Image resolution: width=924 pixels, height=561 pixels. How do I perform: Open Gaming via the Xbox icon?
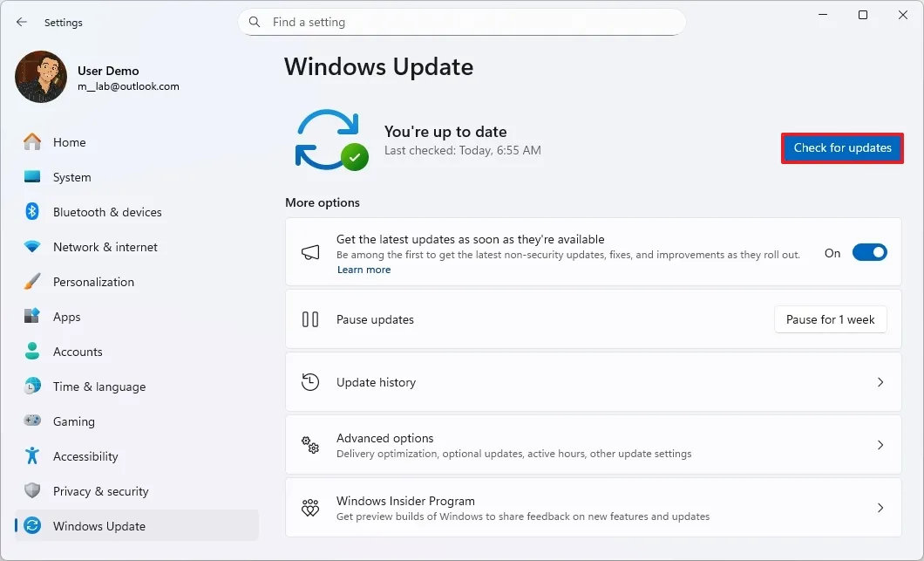[x=32, y=421]
